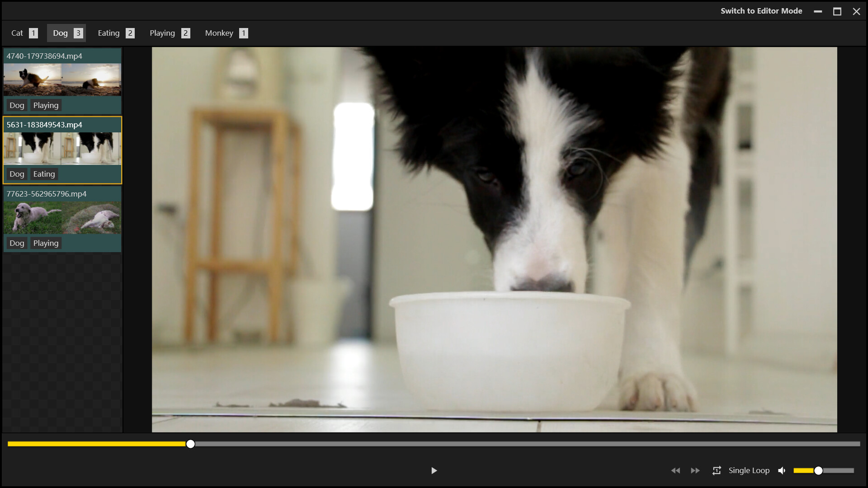Open thumbnail of dog on beach
This screenshot has width=868, height=488.
pos(62,80)
